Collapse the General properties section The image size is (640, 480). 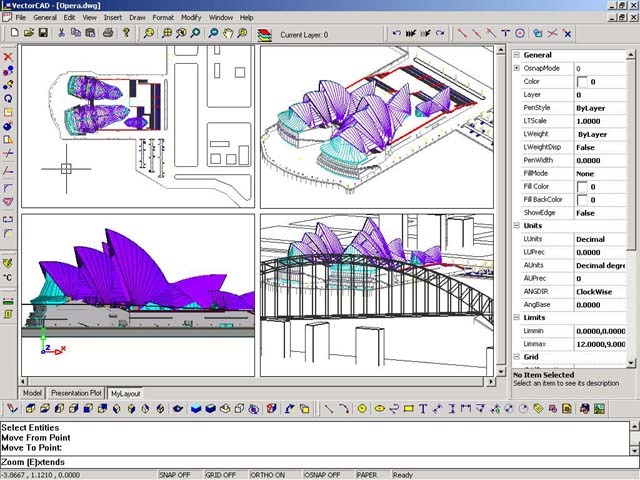517,55
